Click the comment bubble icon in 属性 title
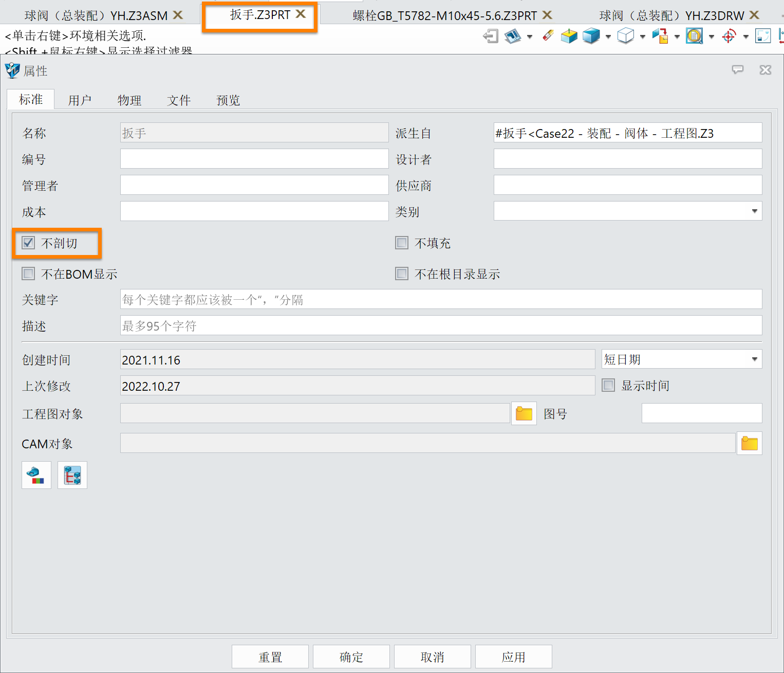The height and width of the screenshot is (673, 784). [x=738, y=69]
